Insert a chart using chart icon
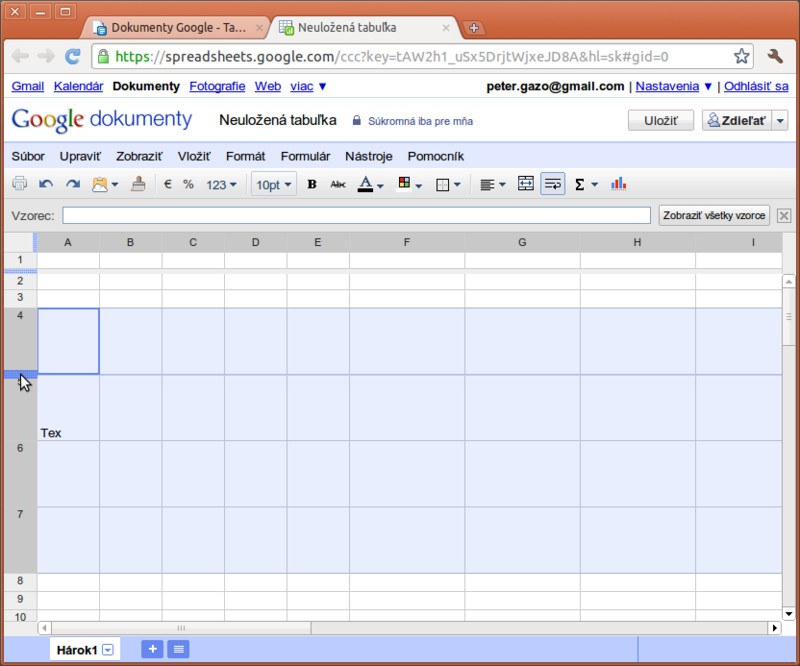 pyautogui.click(x=618, y=184)
